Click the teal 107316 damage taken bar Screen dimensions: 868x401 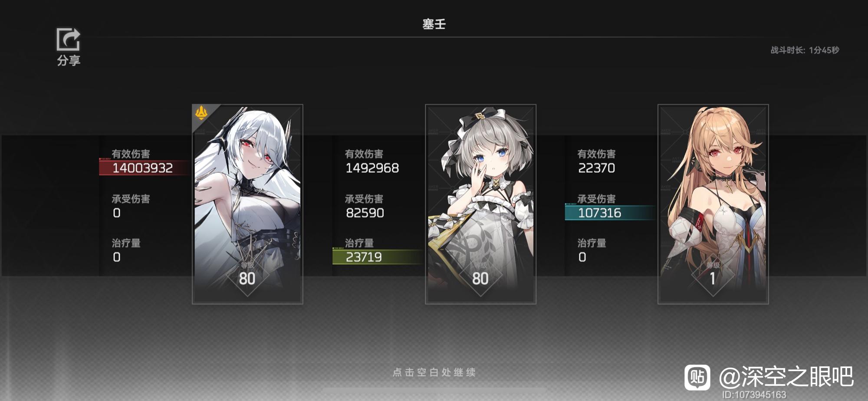tap(610, 213)
